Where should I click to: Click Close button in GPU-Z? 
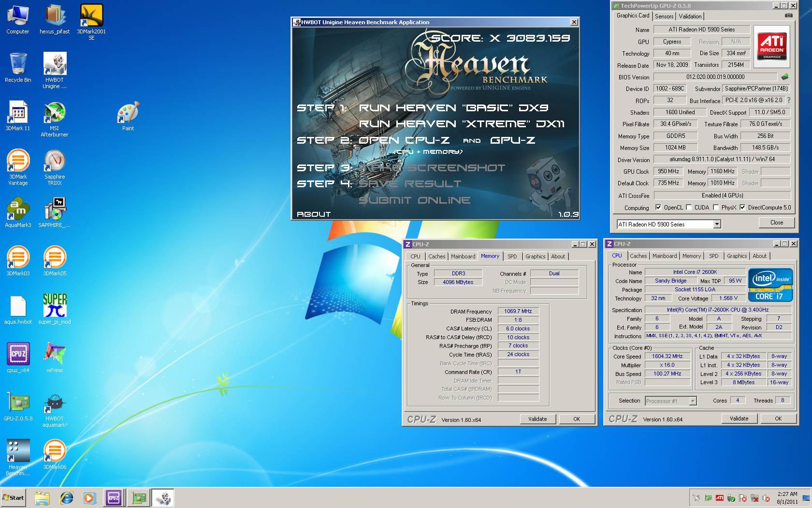tap(777, 223)
